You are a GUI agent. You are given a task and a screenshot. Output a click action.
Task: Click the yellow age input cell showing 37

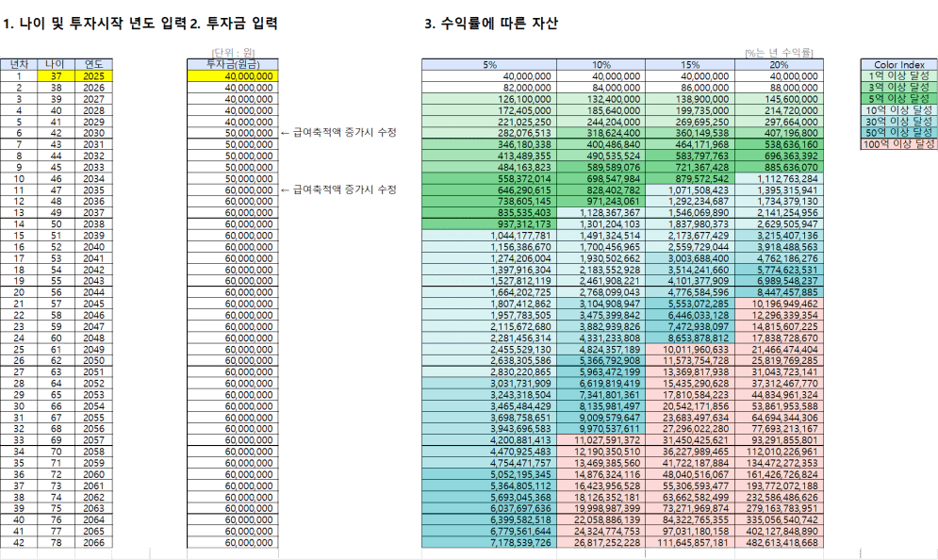57,76
